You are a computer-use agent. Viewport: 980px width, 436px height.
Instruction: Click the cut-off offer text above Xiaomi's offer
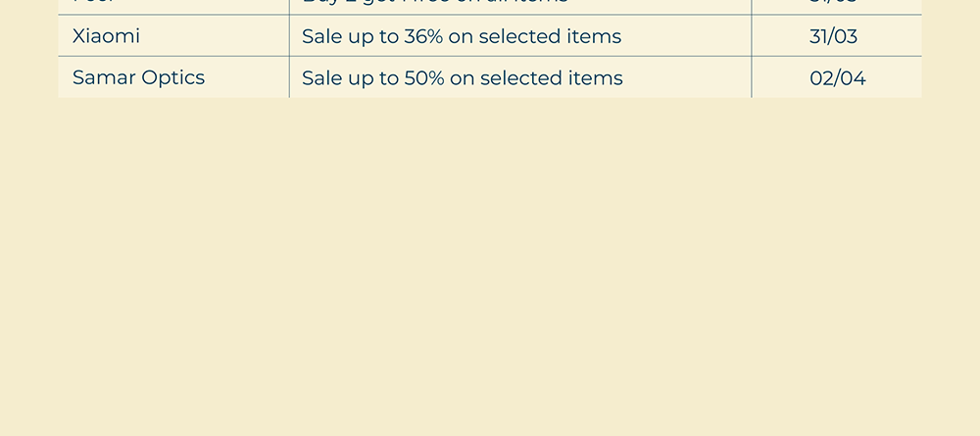click(x=434, y=4)
